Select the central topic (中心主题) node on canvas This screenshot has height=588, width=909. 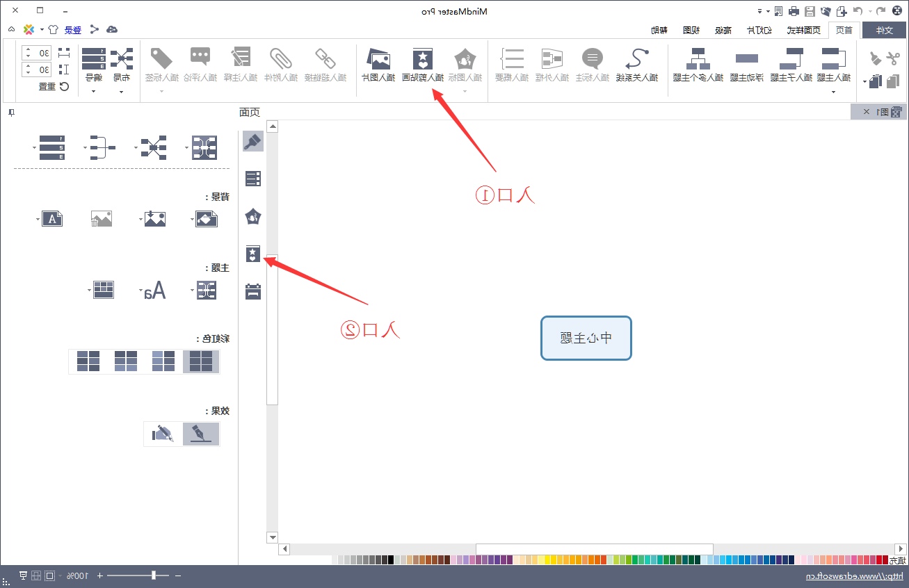586,338
